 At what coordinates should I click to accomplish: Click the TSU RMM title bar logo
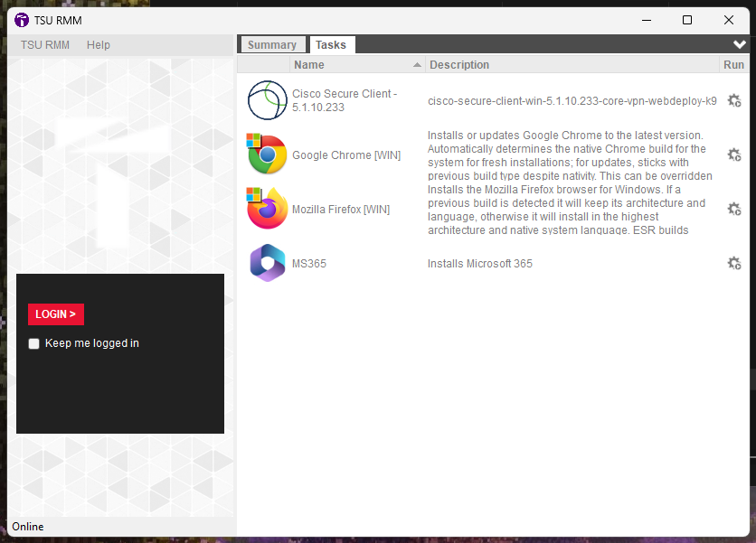(x=22, y=20)
